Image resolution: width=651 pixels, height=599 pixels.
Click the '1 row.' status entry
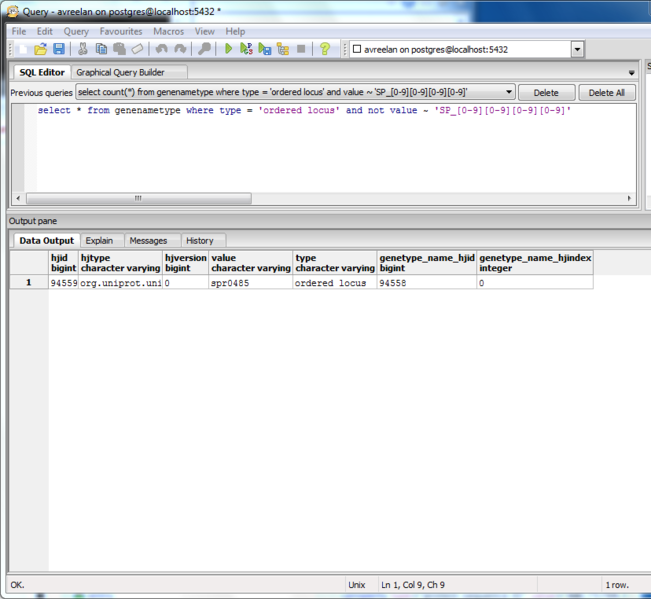[617, 585]
